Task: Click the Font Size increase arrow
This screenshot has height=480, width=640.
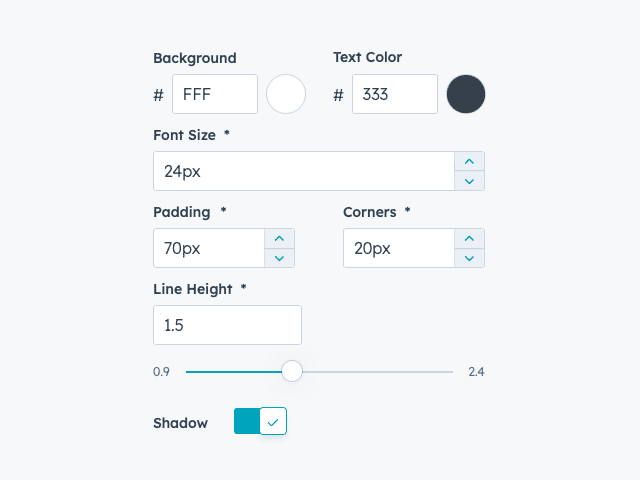Action: 469,161
